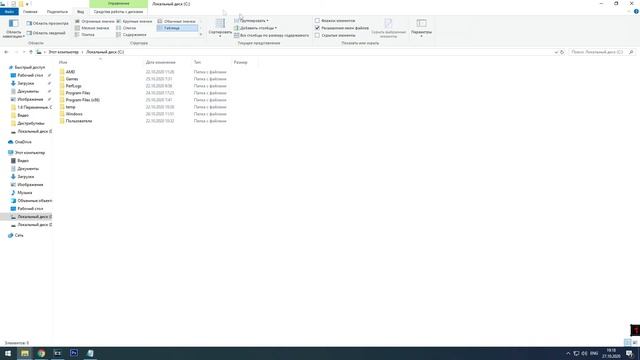Switch to large thumbnails view in status bar
Viewport: 640px width, 360px height.
[635, 342]
